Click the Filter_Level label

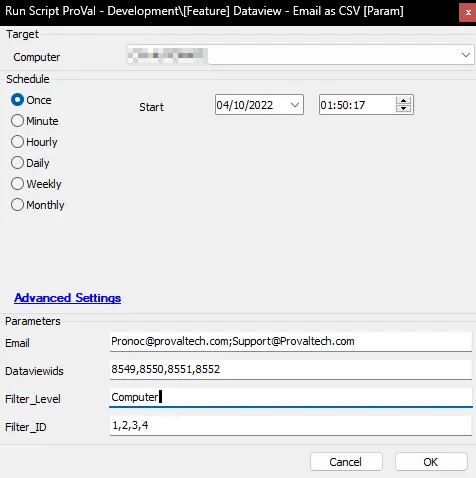[33, 399]
